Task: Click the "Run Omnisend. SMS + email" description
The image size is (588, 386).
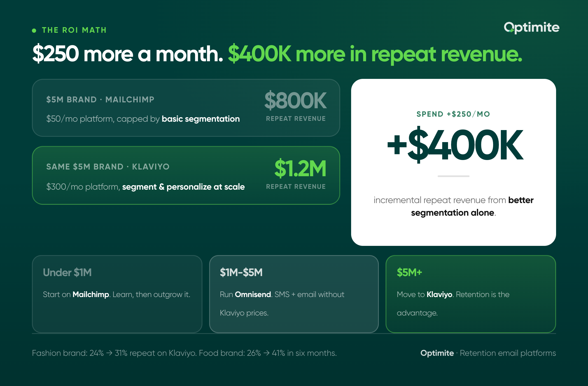Action: click(282, 303)
